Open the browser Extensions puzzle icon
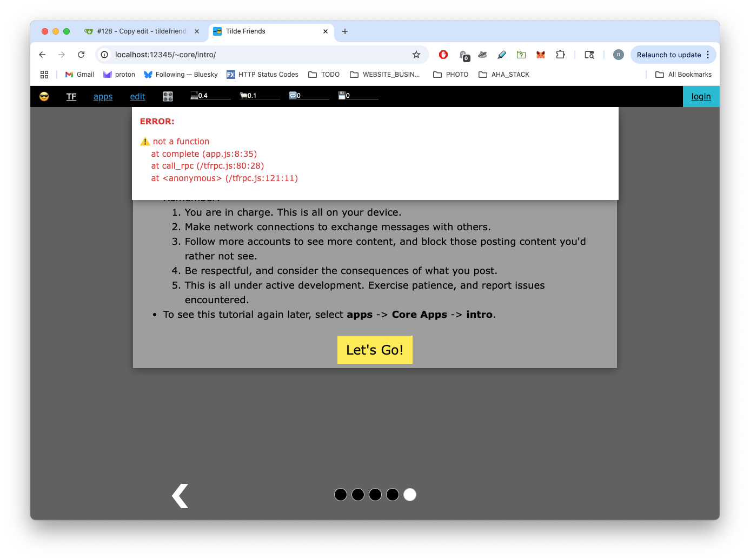The height and width of the screenshot is (560, 750). (x=560, y=55)
